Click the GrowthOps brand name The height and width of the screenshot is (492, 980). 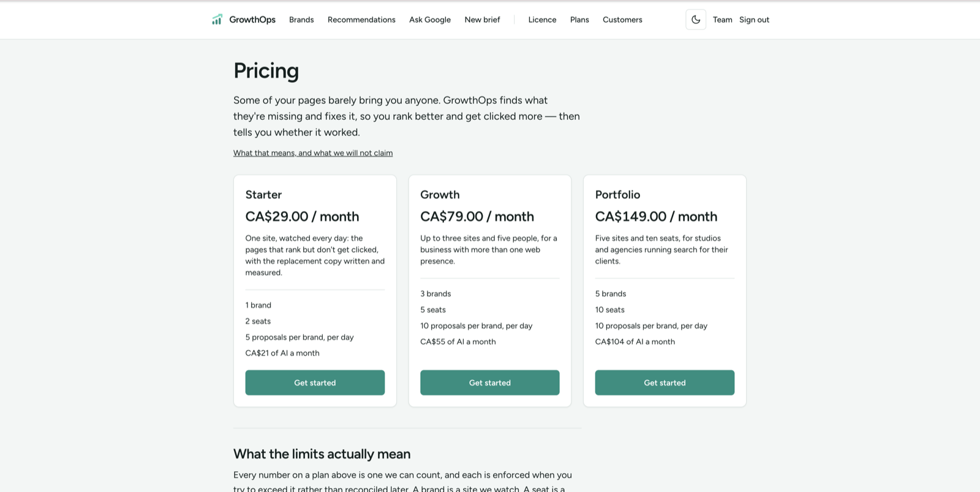tap(252, 20)
